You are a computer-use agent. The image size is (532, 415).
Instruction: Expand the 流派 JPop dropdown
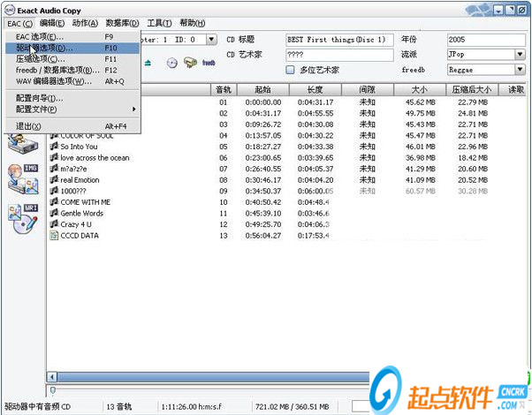pos(520,54)
